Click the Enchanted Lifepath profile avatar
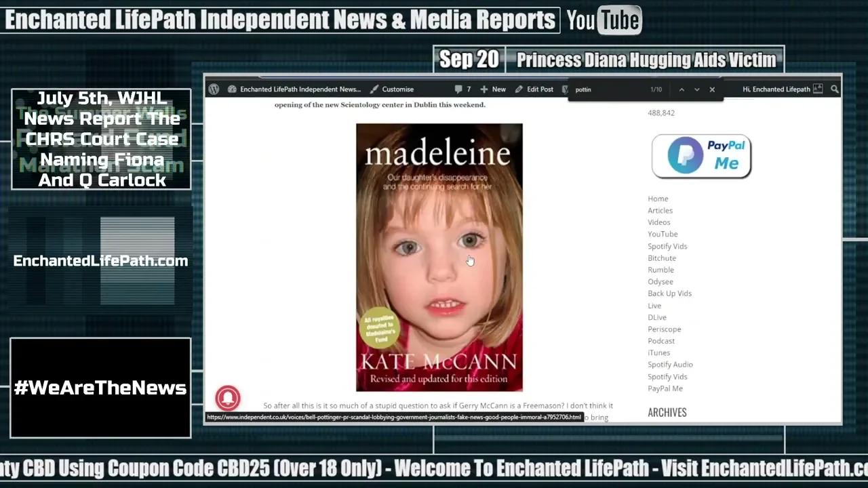This screenshot has width=868, height=488. coord(818,89)
